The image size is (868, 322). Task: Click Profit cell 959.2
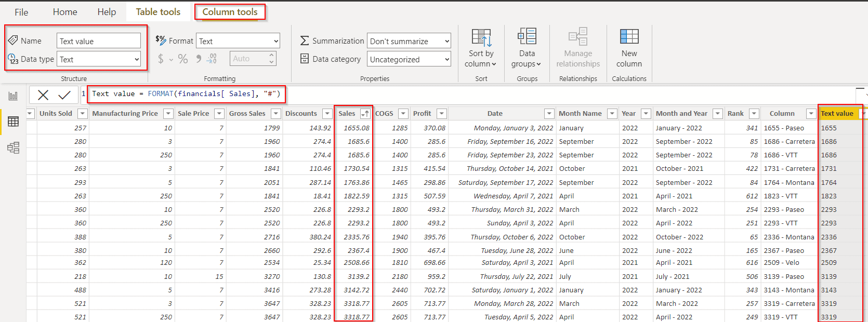point(436,276)
